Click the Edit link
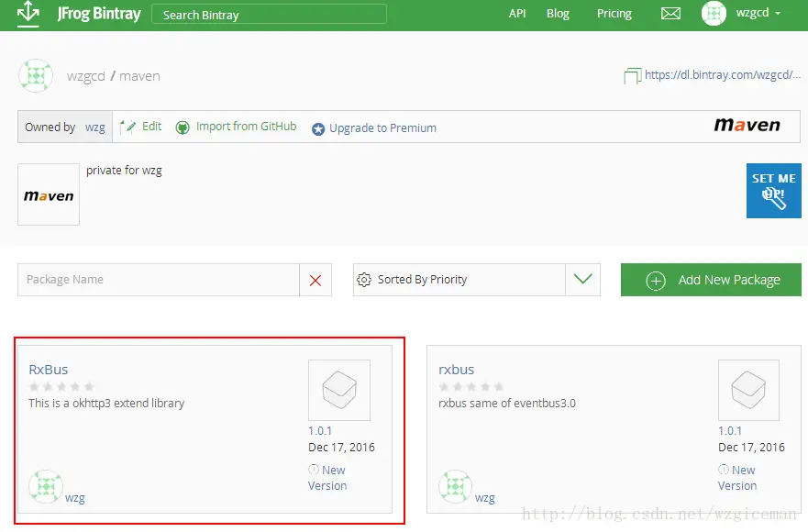This screenshot has width=808, height=532. (151, 127)
